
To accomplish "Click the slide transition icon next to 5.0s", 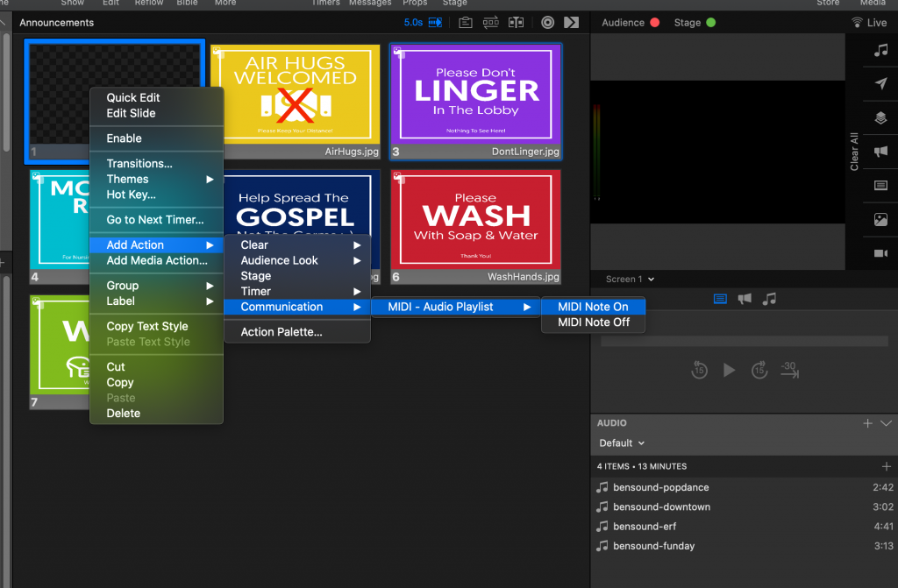I will [435, 22].
